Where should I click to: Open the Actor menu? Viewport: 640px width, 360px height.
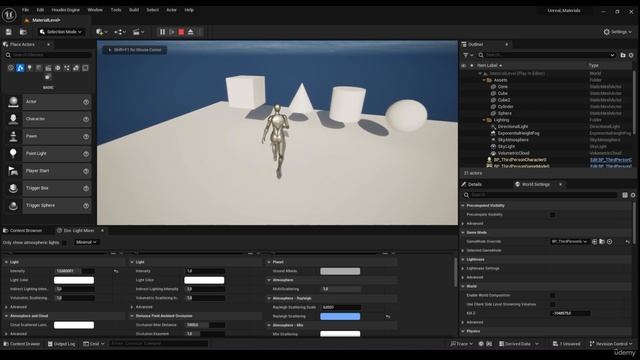pos(171,10)
